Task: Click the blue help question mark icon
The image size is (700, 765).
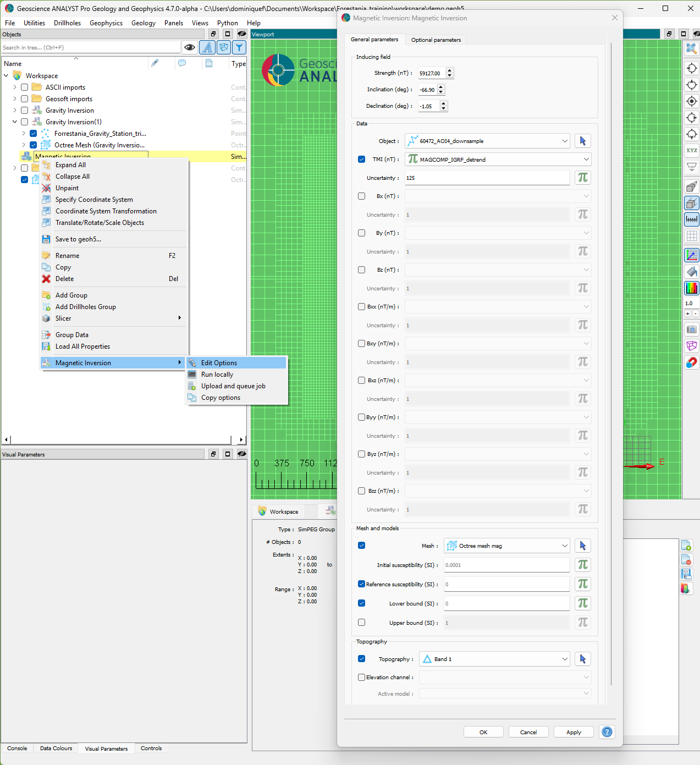Action: (x=607, y=732)
